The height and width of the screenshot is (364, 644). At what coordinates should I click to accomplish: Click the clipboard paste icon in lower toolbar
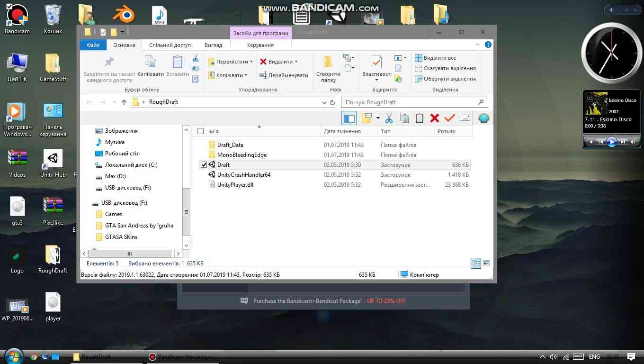tap(420, 118)
